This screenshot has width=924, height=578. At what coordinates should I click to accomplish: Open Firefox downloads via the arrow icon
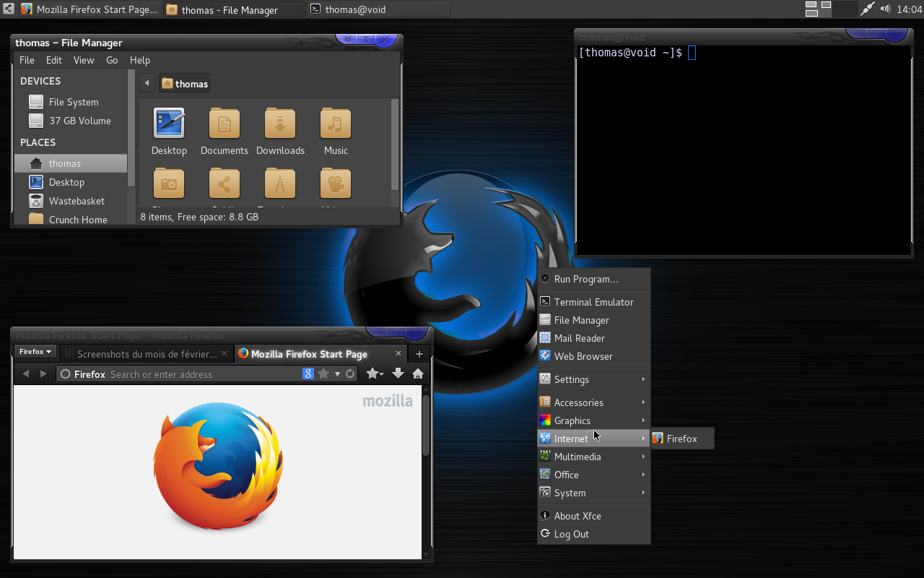click(398, 374)
